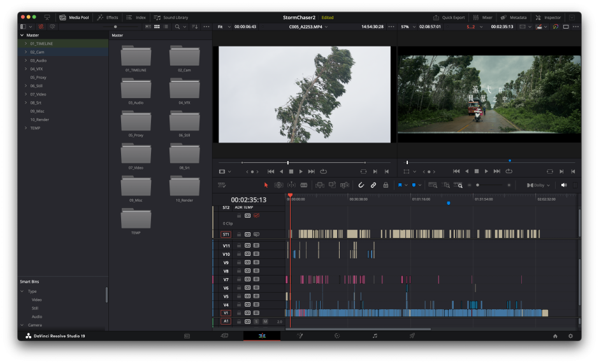Click the blue Marker icon
Screen dimensions: 599x364
(x=414, y=185)
